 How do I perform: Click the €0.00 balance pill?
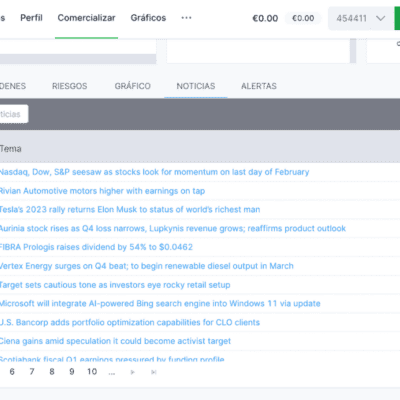(303, 18)
